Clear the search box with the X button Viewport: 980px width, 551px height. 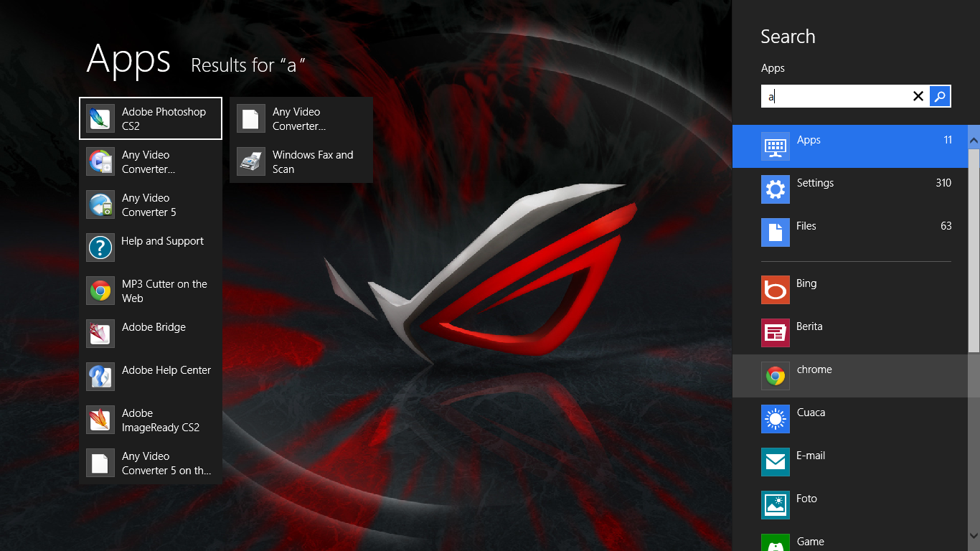[x=918, y=96]
